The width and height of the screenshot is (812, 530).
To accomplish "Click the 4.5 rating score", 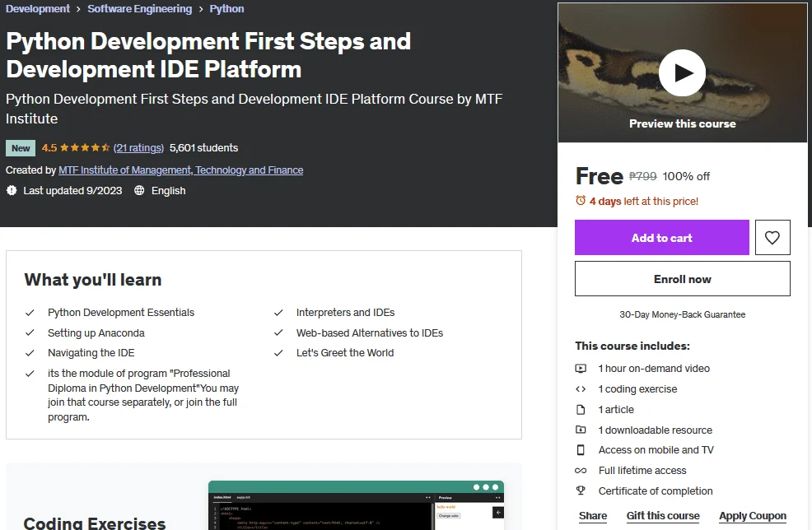I will pos(49,147).
